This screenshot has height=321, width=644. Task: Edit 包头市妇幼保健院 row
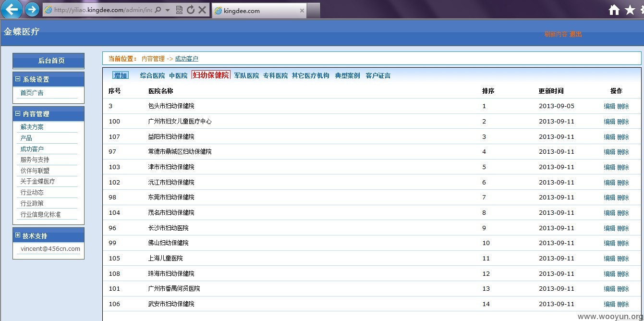tap(609, 106)
